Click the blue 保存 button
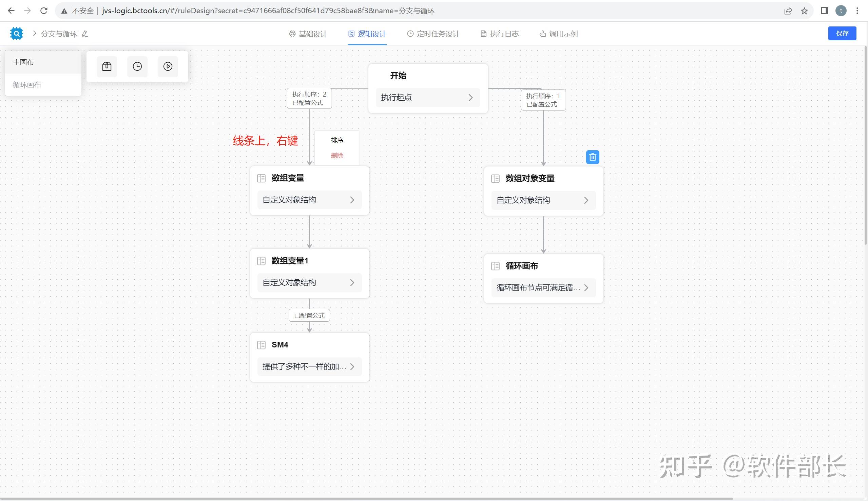868x501 pixels. click(x=842, y=33)
